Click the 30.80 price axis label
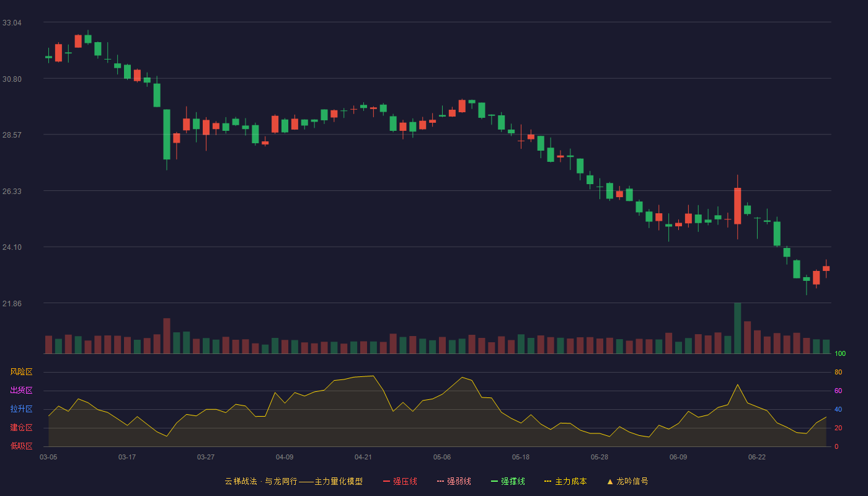868x496 pixels. (12, 79)
